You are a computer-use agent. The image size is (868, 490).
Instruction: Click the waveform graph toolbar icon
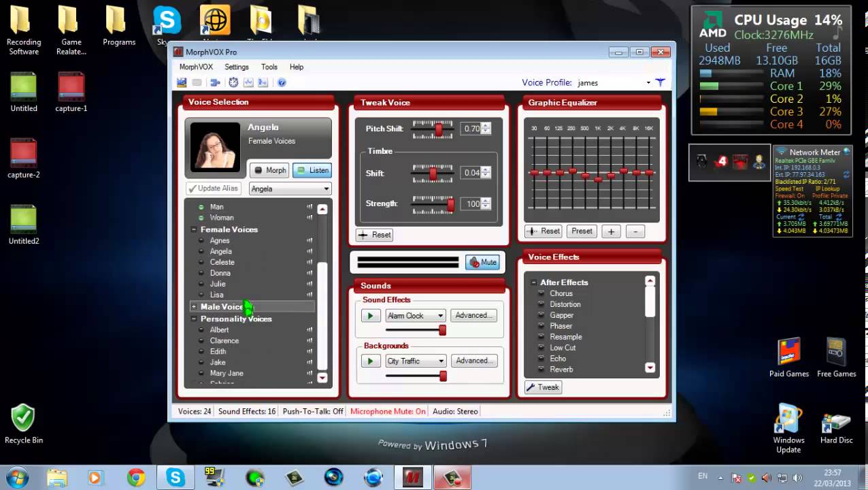[248, 82]
